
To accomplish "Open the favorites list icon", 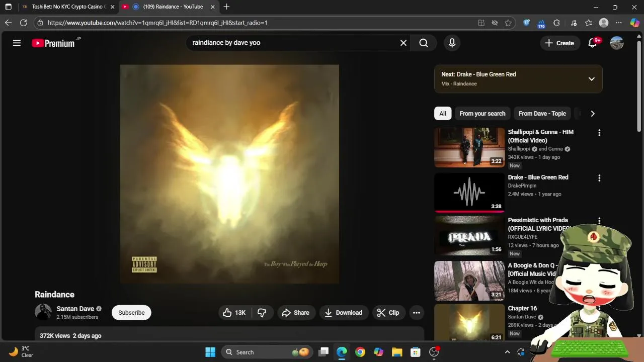I will pyautogui.click(x=589, y=23).
